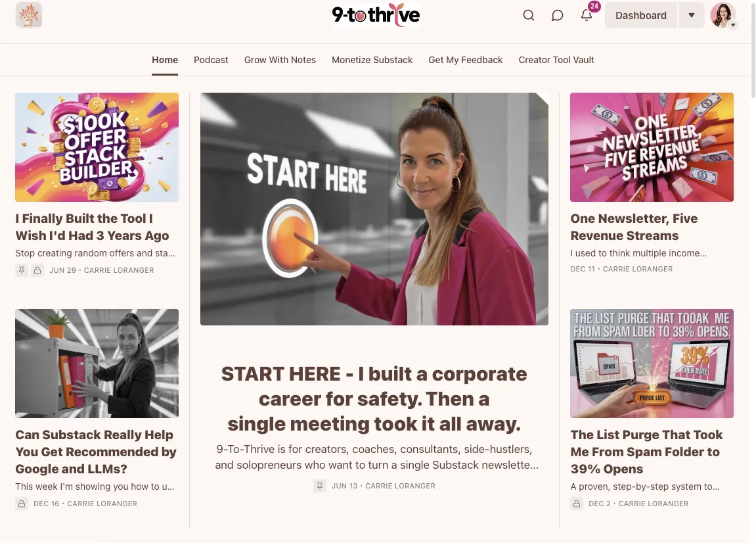This screenshot has height=543, width=756.
Task: Open the profile avatar menu
Action: 723,15
